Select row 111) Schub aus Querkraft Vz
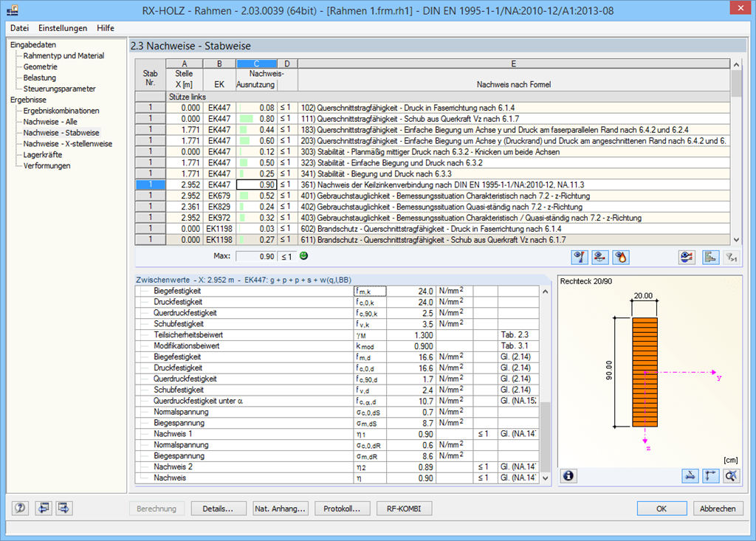The height and width of the screenshot is (541, 756). coord(433,119)
